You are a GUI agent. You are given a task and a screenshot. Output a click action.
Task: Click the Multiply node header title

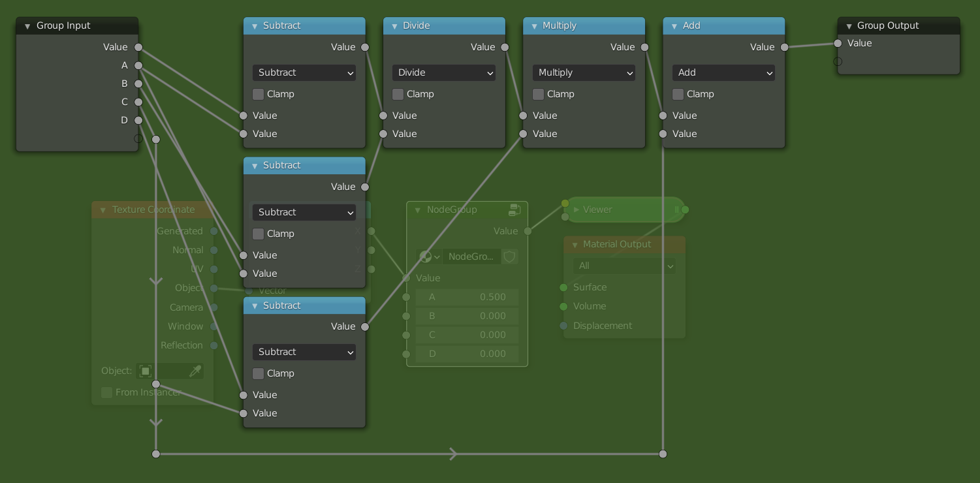[x=560, y=25]
